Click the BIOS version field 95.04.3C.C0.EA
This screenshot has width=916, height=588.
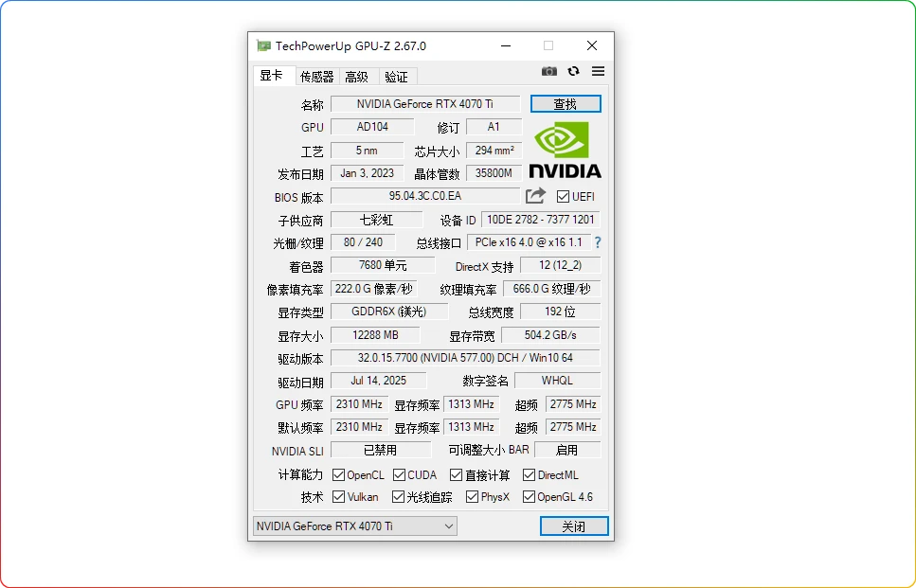(x=425, y=196)
